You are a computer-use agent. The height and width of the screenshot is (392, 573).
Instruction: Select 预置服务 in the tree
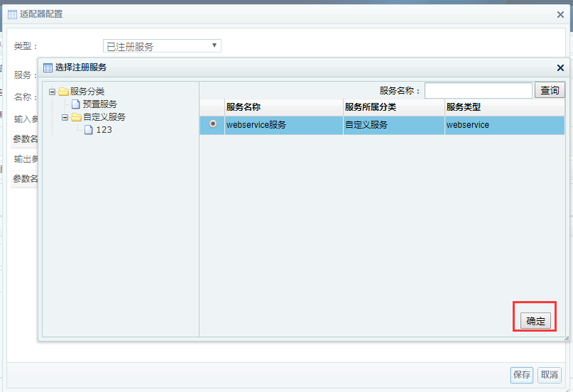coord(100,104)
